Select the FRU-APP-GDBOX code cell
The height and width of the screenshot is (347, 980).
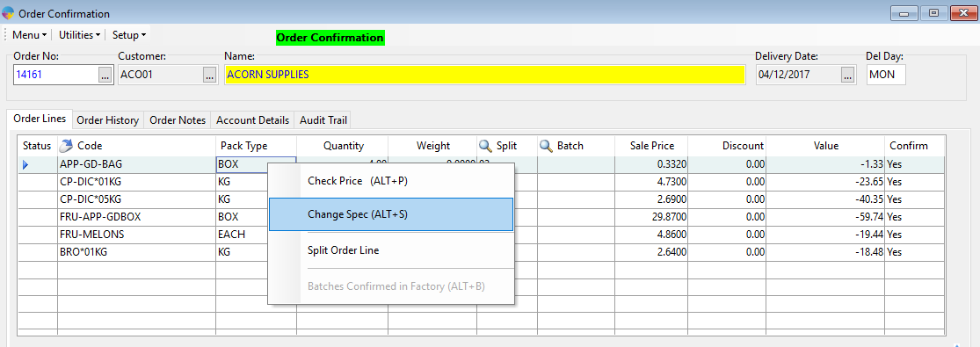pyautogui.click(x=136, y=217)
